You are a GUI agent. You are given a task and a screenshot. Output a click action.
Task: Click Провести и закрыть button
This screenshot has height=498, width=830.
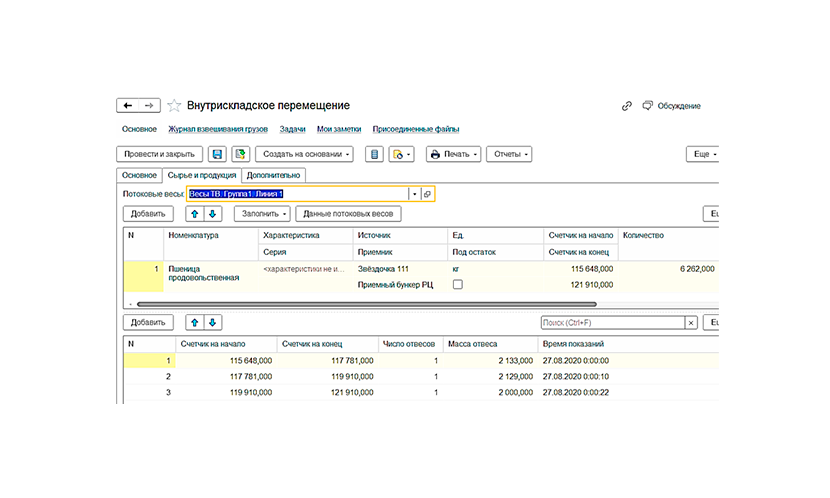[159, 154]
